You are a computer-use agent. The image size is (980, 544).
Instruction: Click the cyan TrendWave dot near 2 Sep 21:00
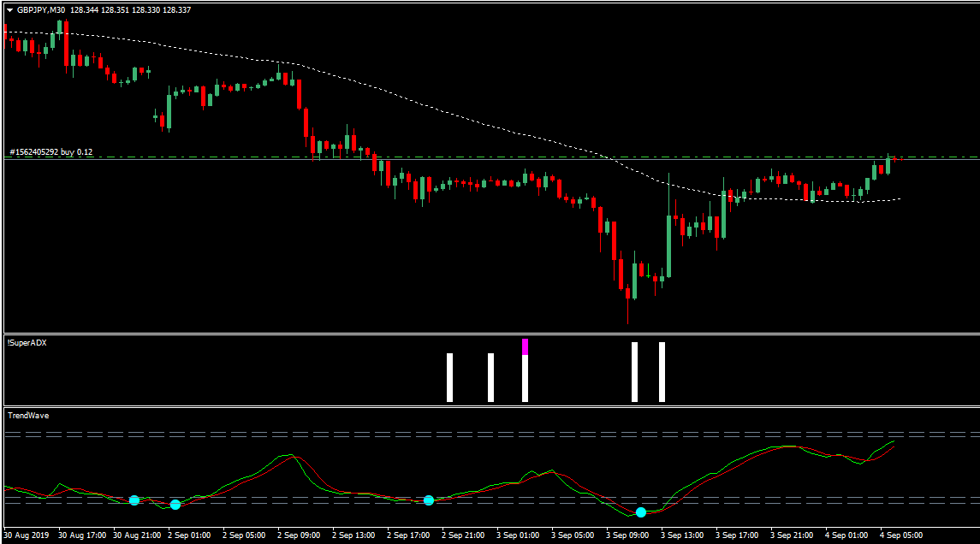coord(429,500)
